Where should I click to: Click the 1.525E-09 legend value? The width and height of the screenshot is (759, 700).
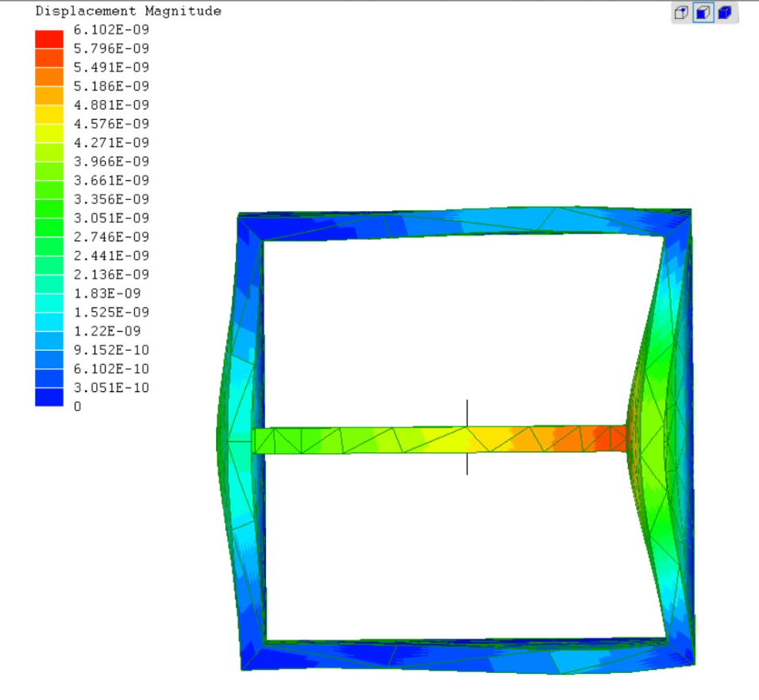(x=111, y=313)
